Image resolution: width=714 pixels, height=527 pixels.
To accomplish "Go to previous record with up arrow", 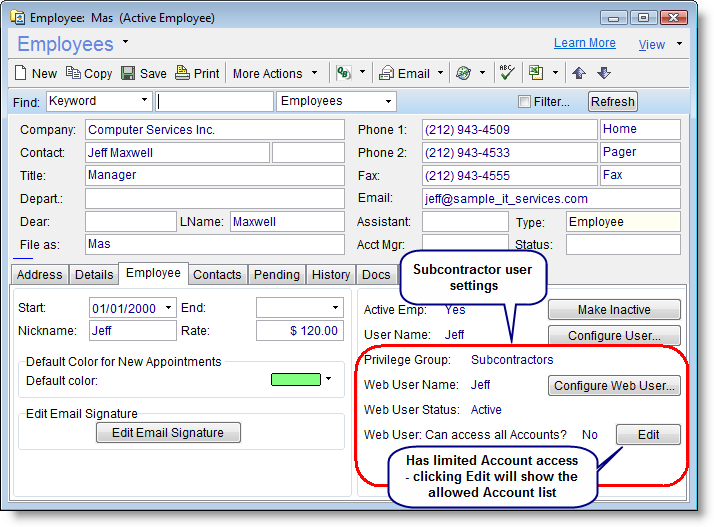I will pyautogui.click(x=579, y=73).
